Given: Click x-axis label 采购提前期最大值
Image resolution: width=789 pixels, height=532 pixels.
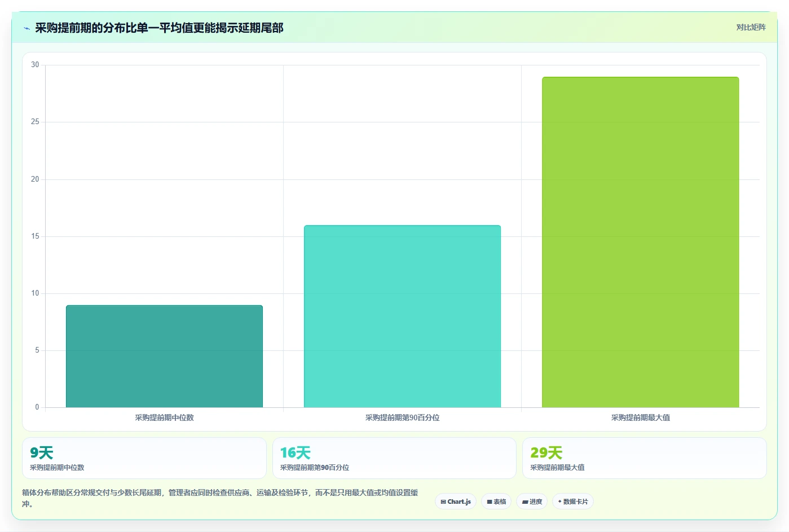Looking at the screenshot, I should click(x=640, y=417).
